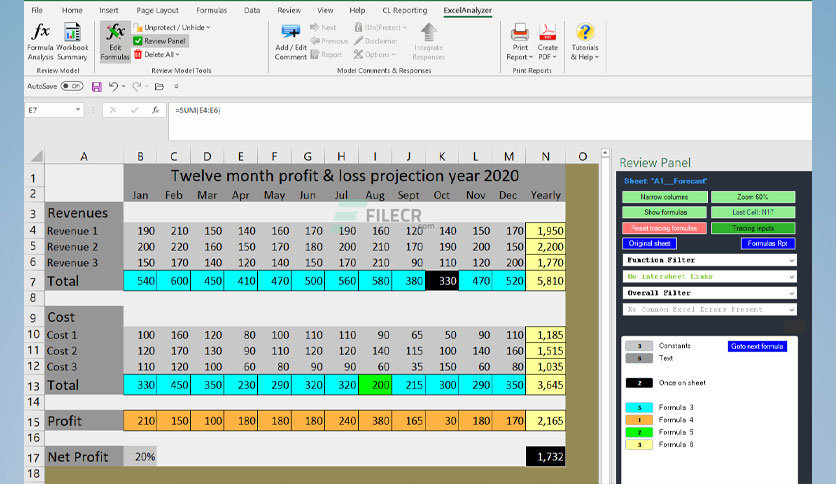Open the Workbook Summary tool
The image size is (836, 484).
coord(72,42)
